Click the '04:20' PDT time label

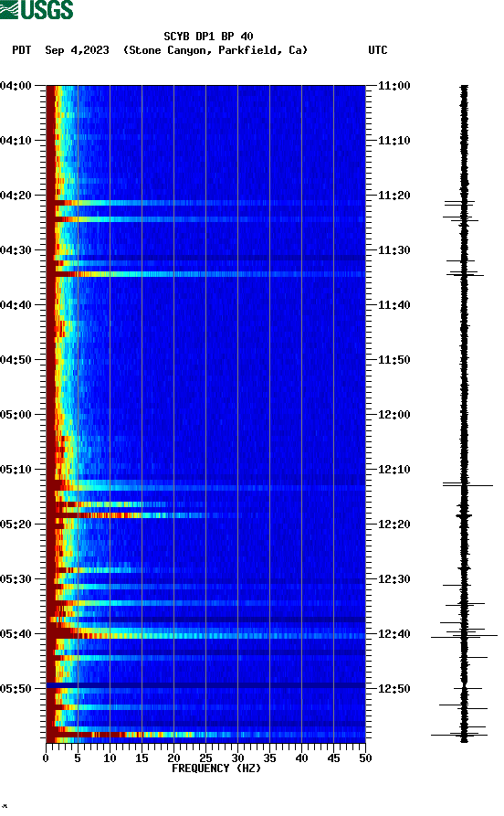(16, 196)
